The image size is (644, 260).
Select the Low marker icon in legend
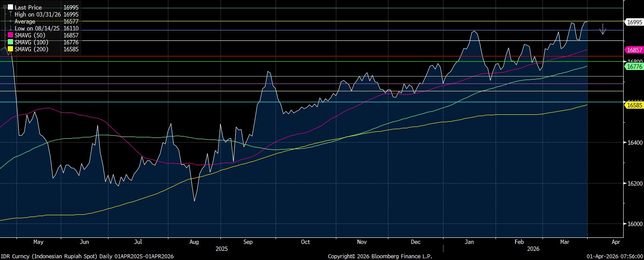tap(10, 28)
